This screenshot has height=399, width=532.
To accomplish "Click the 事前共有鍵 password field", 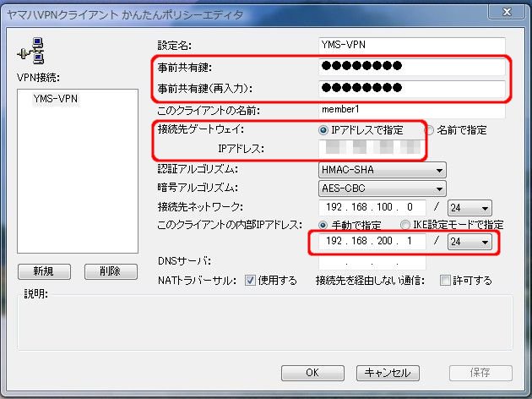I will [x=411, y=67].
